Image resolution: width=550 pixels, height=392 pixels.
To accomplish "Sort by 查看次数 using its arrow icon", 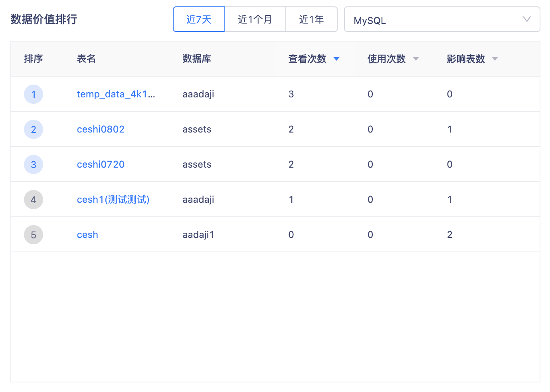I will point(336,59).
